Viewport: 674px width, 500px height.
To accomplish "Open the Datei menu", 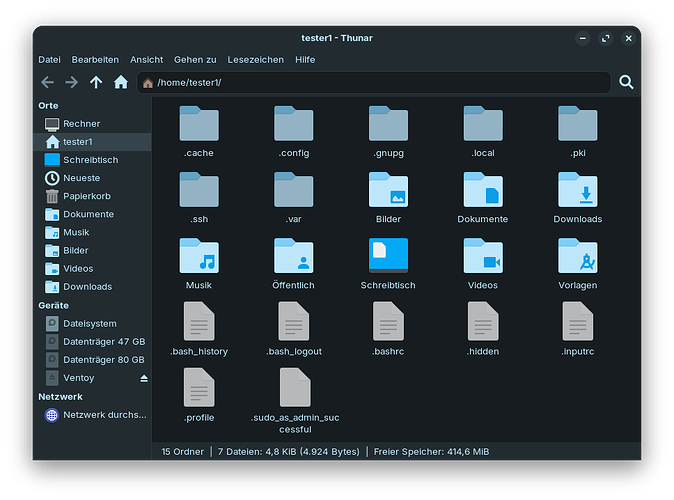I will click(x=49, y=60).
